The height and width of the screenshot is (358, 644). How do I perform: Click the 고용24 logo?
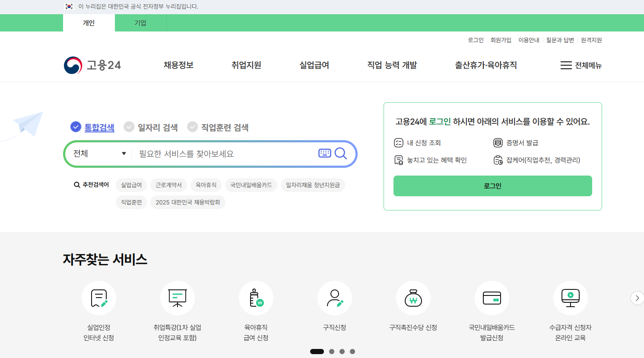92,65
